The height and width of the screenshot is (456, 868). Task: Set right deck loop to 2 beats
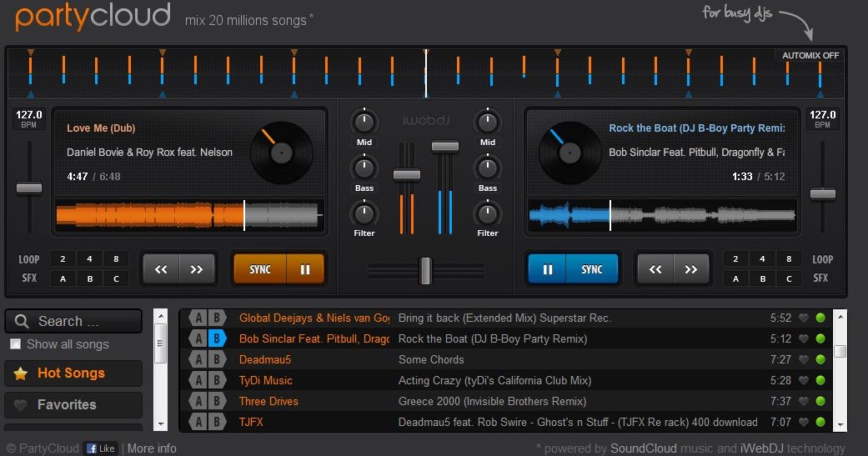click(735, 258)
